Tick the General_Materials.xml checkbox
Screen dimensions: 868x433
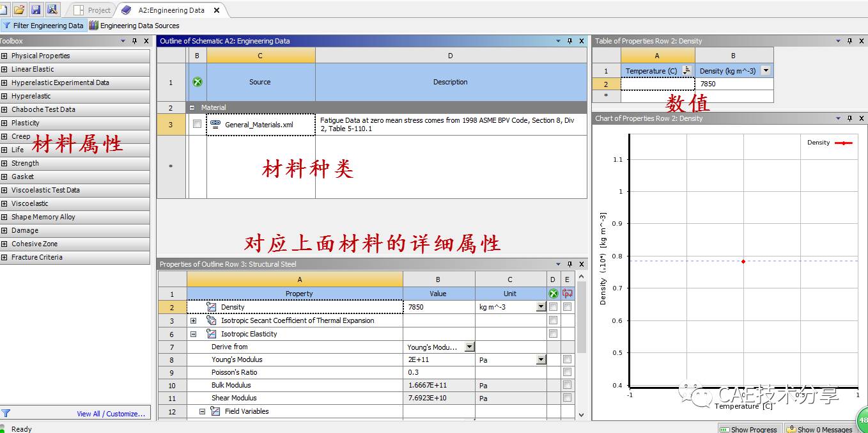(x=197, y=124)
